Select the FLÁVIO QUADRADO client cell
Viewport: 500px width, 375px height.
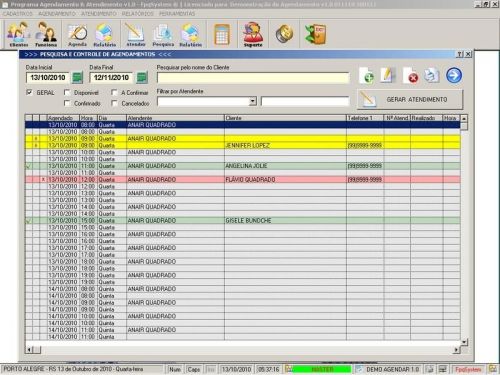point(285,180)
